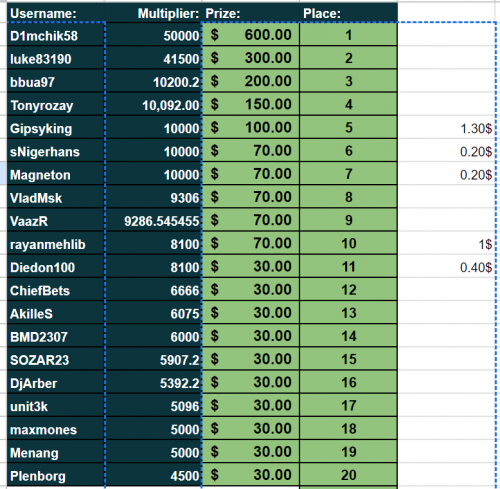Click the ChiefBets username cell
500x489 pixels.
coord(56,290)
